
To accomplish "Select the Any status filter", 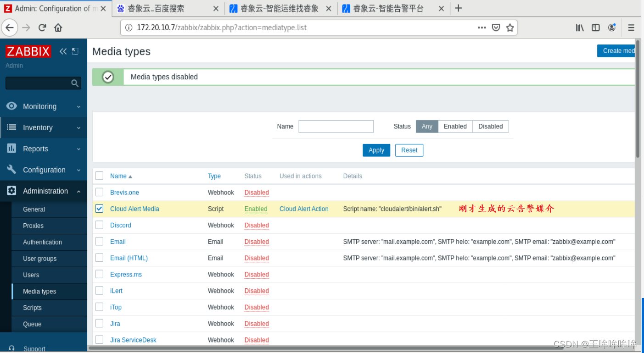I will click(x=427, y=126).
